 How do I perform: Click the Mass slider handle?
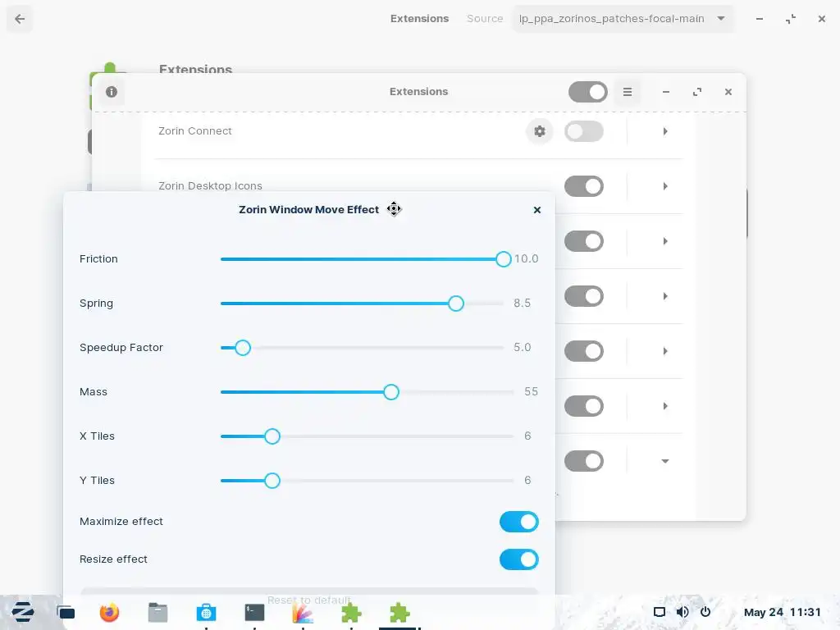(x=391, y=392)
